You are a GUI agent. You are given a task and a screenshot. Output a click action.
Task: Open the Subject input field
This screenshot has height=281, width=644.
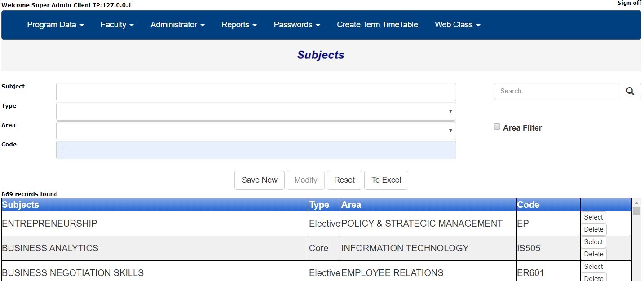tap(255, 92)
